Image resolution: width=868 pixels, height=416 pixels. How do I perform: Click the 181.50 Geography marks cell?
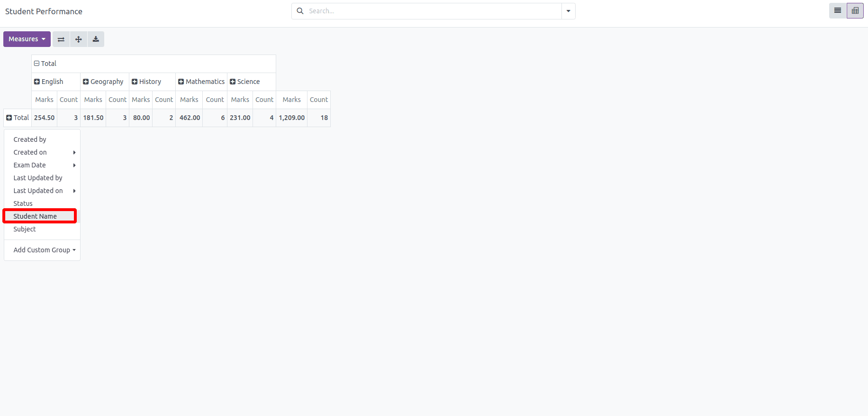coord(93,118)
